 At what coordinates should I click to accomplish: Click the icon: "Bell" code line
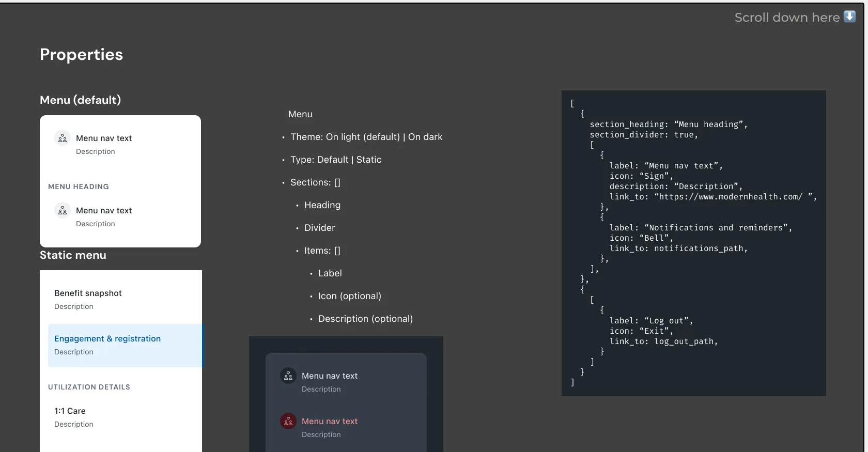point(641,238)
